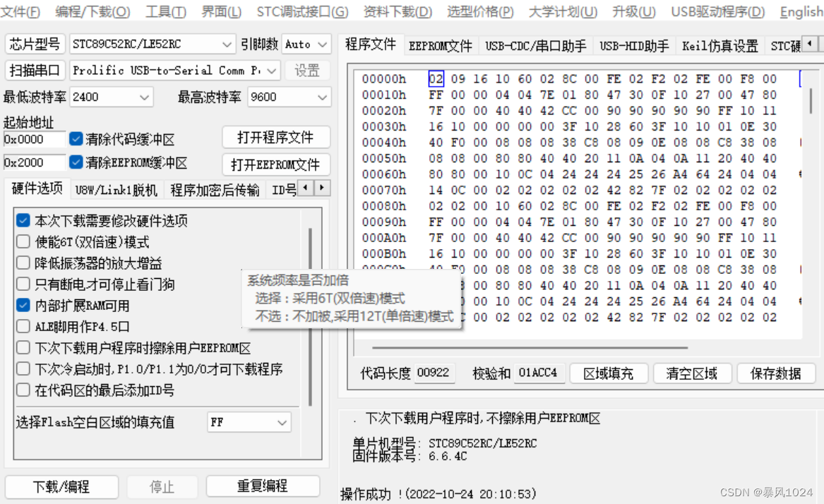Click 打开程序文件 to load program file
Screen dimensions: 824x504
276,137
